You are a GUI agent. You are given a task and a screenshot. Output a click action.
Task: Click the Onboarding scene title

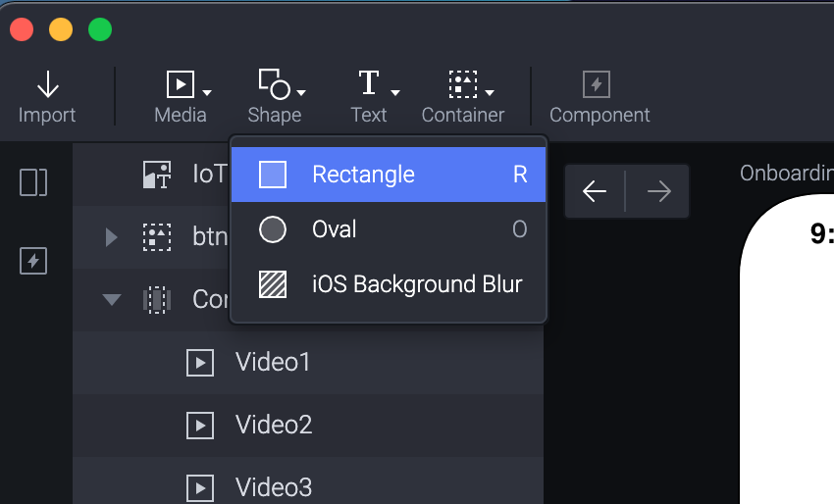[x=785, y=173]
